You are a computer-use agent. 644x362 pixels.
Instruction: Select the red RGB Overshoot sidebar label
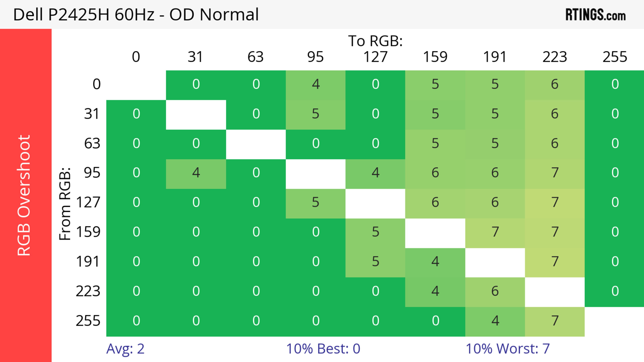[24, 195]
